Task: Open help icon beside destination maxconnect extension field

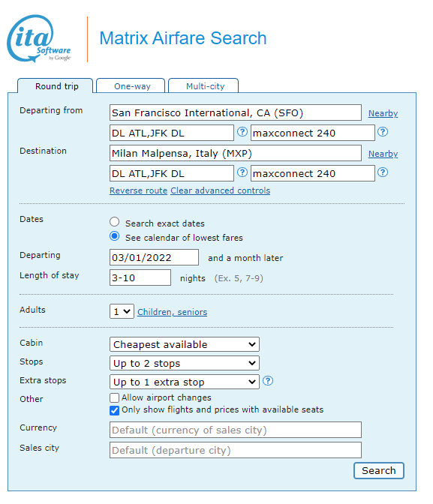Action: (x=383, y=172)
